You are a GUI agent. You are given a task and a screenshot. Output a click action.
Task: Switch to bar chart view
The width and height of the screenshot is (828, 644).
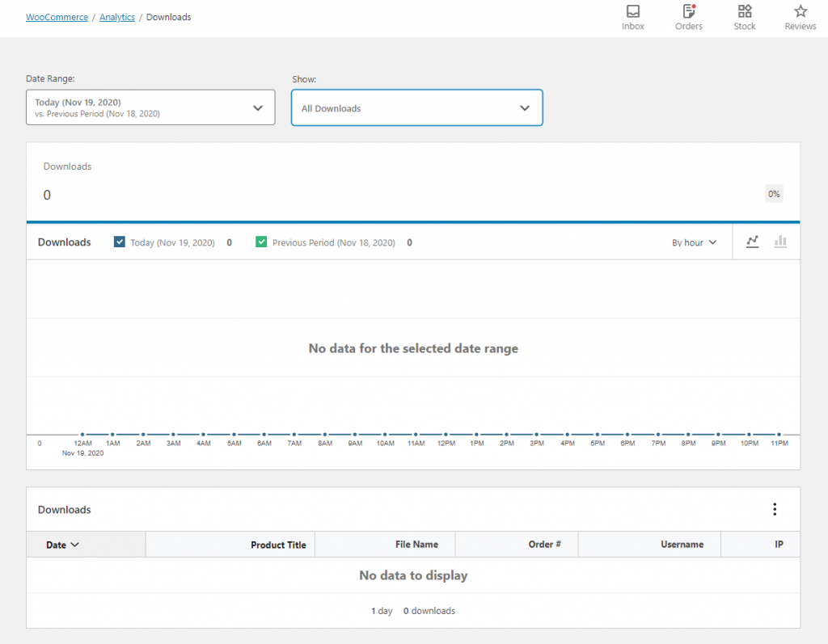tap(780, 242)
